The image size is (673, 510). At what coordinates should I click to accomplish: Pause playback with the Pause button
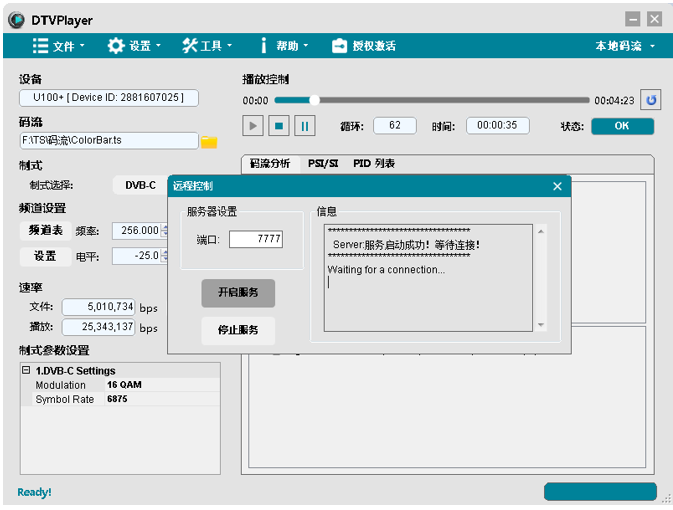click(x=305, y=126)
